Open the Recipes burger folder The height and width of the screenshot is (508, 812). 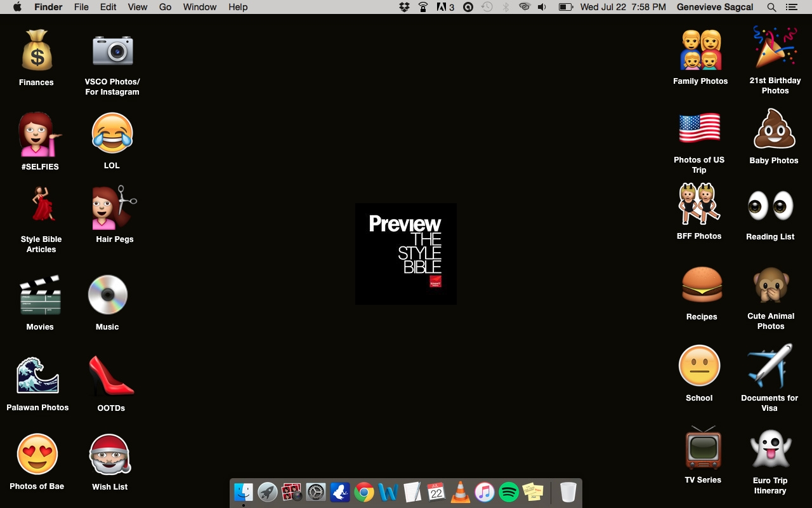[x=702, y=286]
